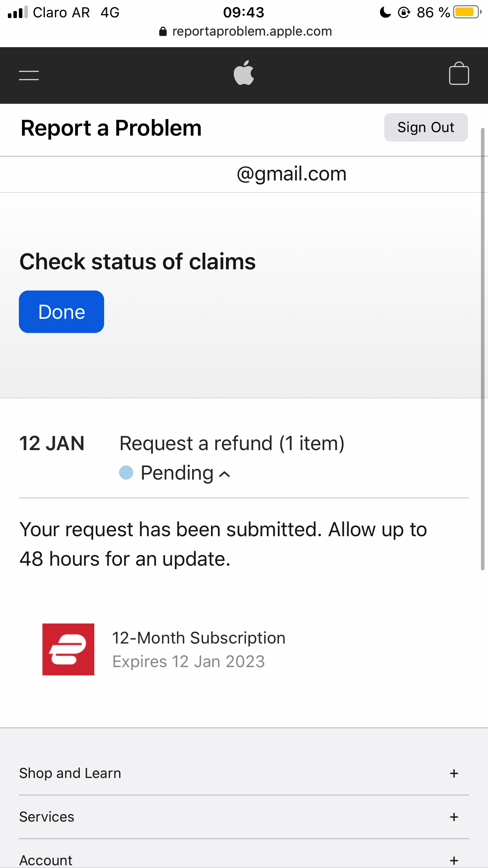Tap the padlock icon in address bar

(163, 31)
